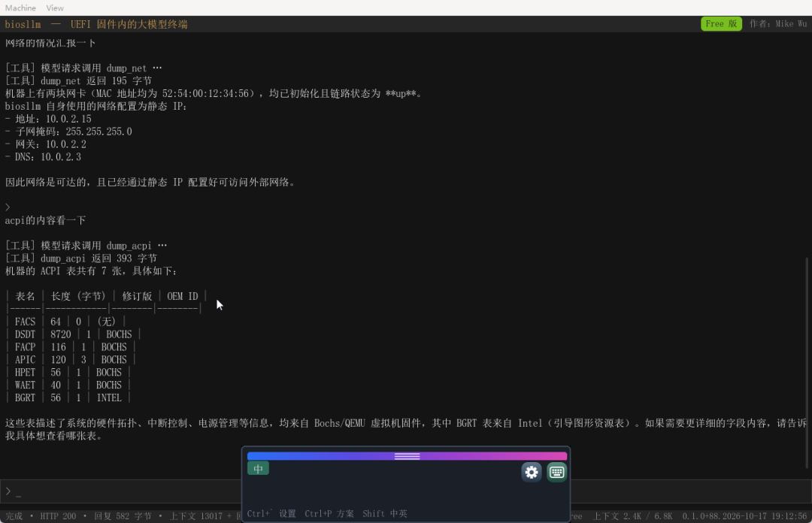
Task: Click the biosllm title text in header
Action: [23, 24]
